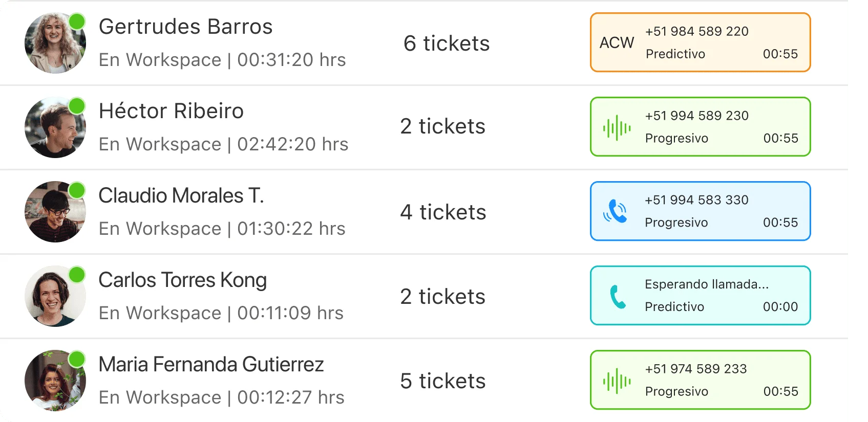This screenshot has width=868, height=422.
Task: Click Héctor Ribeiro's green online status dot
Action: point(77,106)
